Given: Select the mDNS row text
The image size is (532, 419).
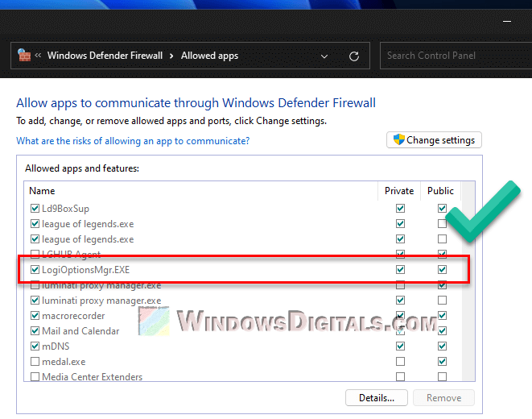Looking at the screenshot, I should 56,346.
